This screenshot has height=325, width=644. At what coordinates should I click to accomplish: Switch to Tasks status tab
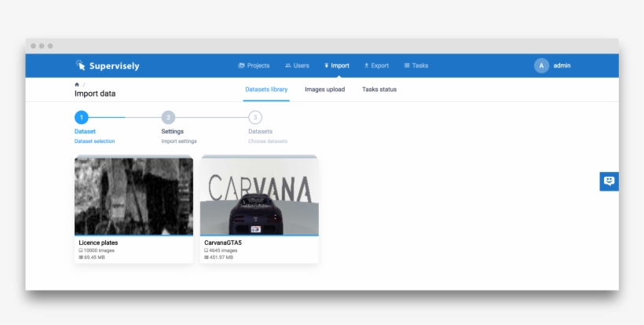point(379,89)
